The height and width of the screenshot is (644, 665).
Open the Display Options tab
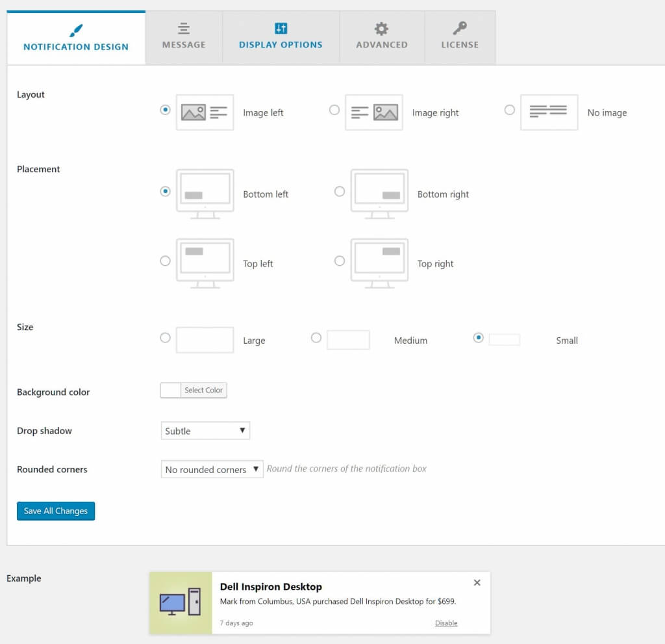281,37
